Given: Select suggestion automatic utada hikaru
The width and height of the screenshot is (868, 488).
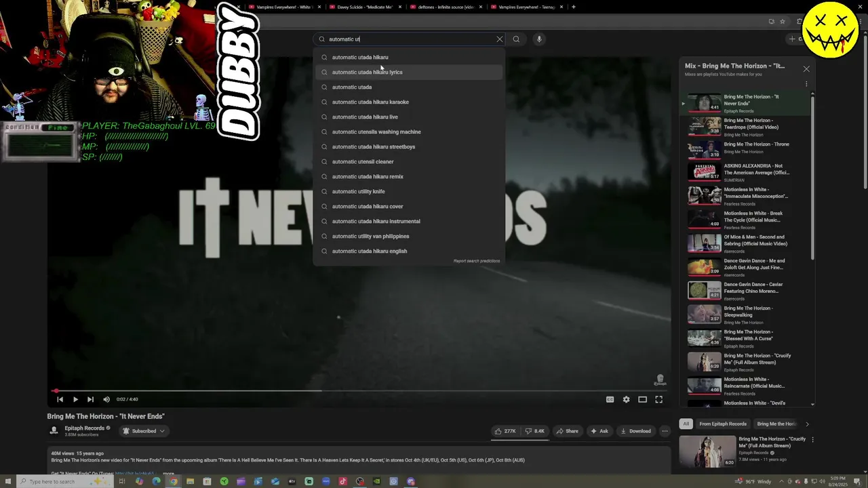Looking at the screenshot, I should pos(409,58).
